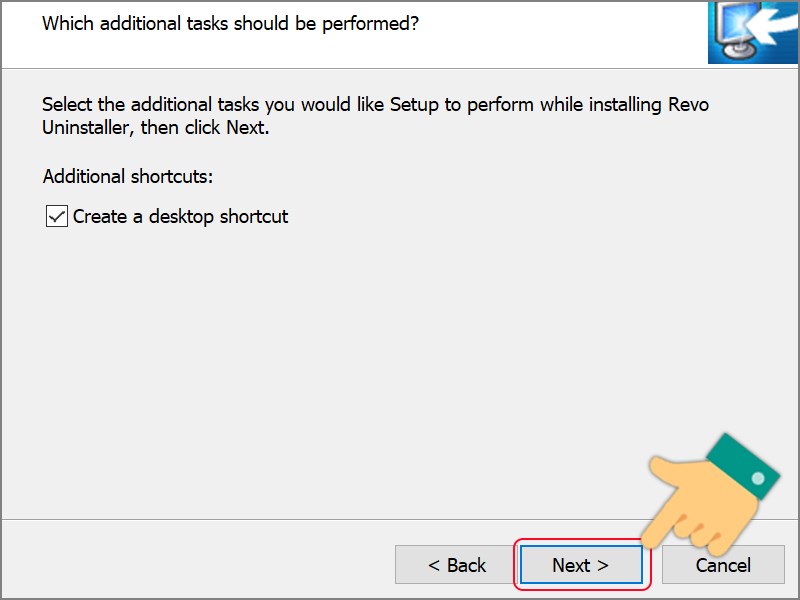Cancel the Revo Uninstaller setup
800x600 pixels.
click(723, 565)
